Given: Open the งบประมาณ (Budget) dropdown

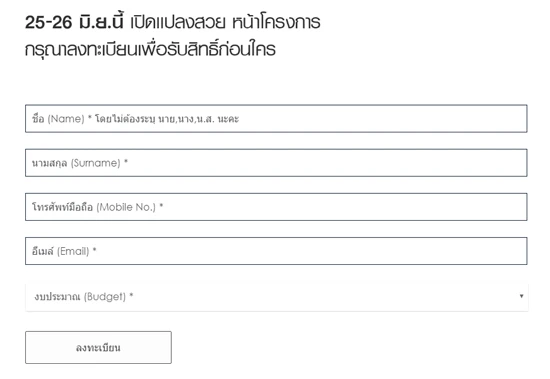Looking at the screenshot, I should pos(276,297).
